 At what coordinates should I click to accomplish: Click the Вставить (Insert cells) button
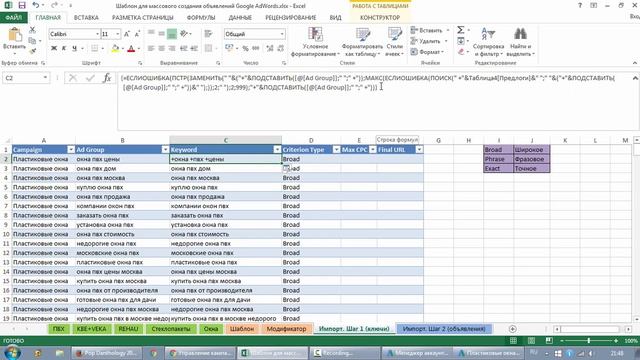(430, 30)
